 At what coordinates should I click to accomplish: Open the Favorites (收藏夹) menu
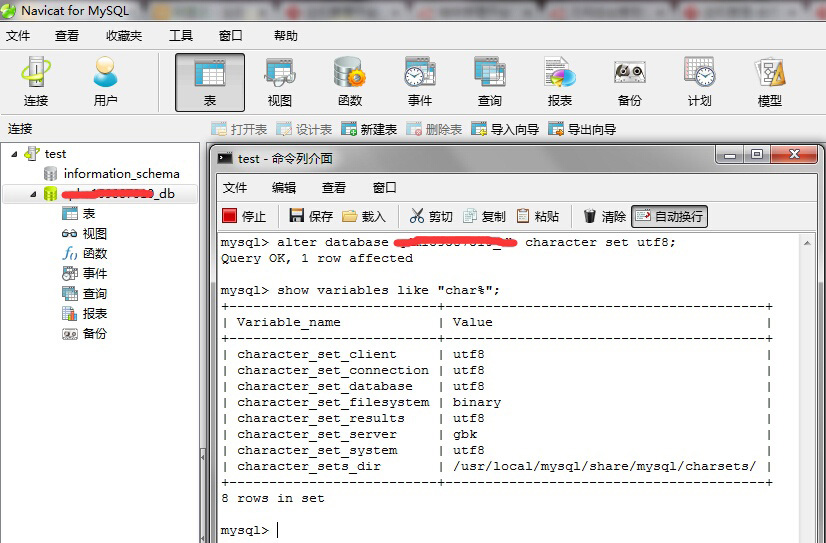pyautogui.click(x=124, y=35)
